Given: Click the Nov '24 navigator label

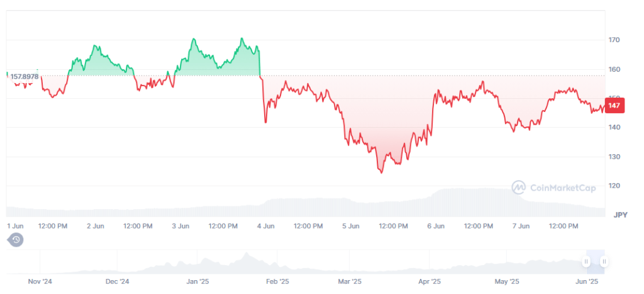Looking at the screenshot, I should tap(39, 281).
